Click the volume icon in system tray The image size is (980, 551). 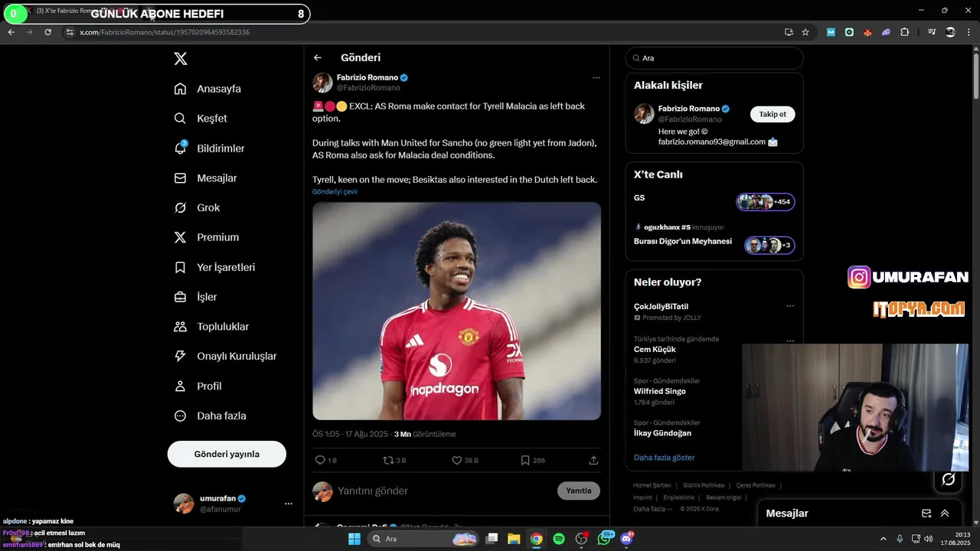pyautogui.click(x=928, y=539)
